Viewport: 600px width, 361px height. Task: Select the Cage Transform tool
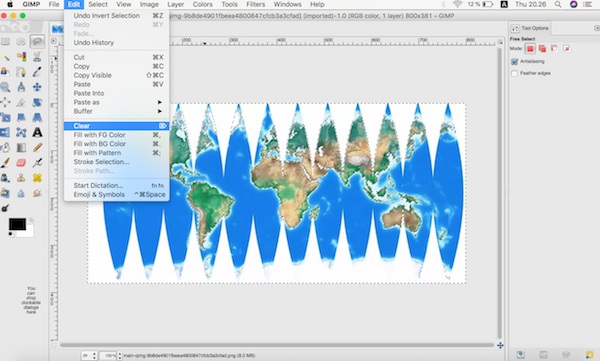[x=21, y=132]
